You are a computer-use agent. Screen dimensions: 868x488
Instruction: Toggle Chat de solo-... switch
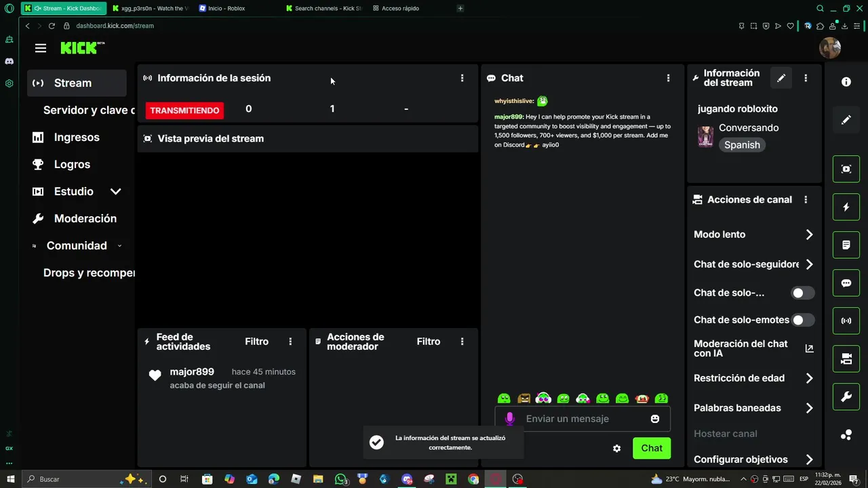pos(803,293)
